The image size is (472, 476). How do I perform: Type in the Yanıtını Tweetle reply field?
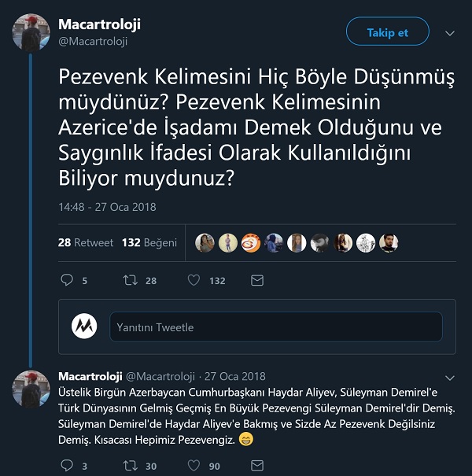coord(275,327)
